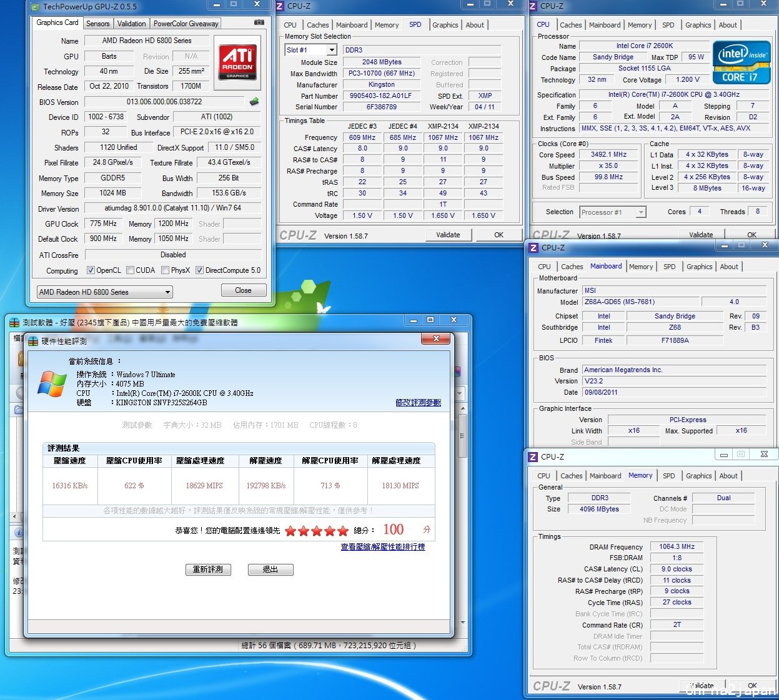Click the LPCIO value F71889A

coord(675,340)
